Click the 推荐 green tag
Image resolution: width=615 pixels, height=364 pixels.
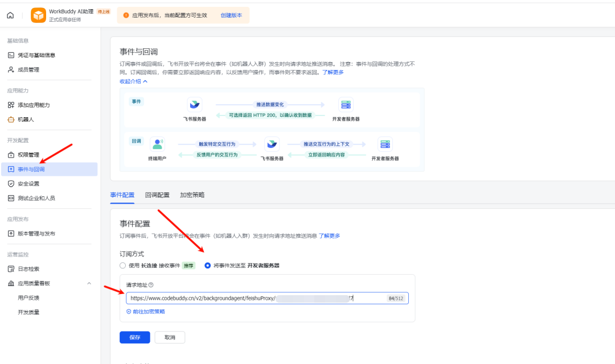pos(188,266)
